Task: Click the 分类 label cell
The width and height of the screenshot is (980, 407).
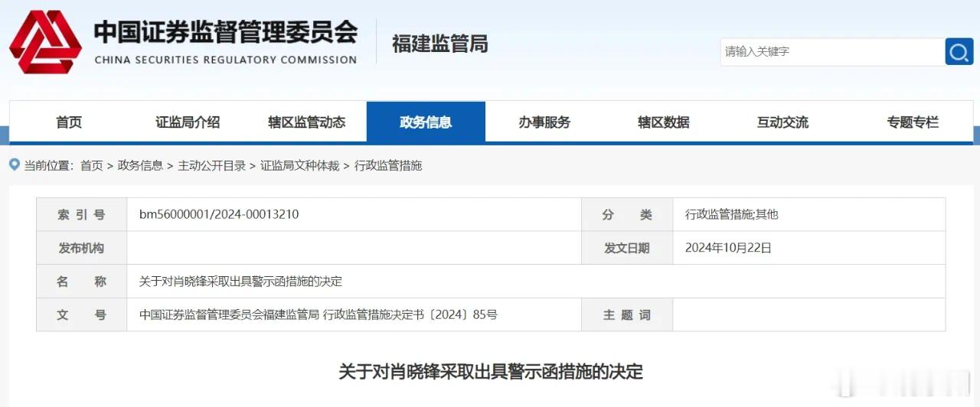Action: point(627,215)
